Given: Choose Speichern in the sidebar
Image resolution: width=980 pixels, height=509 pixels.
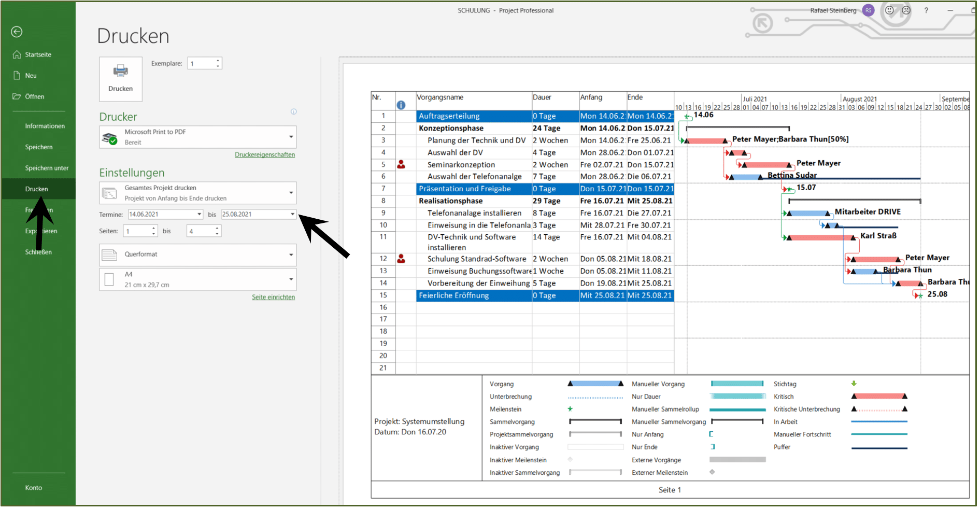Looking at the screenshot, I should pos(39,147).
